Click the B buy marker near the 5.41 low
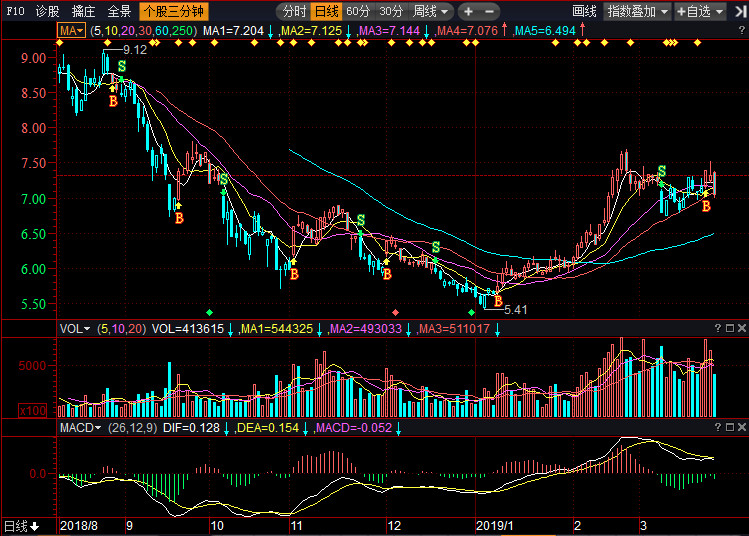Screen dimensions: 749x536 pyautogui.click(x=497, y=301)
